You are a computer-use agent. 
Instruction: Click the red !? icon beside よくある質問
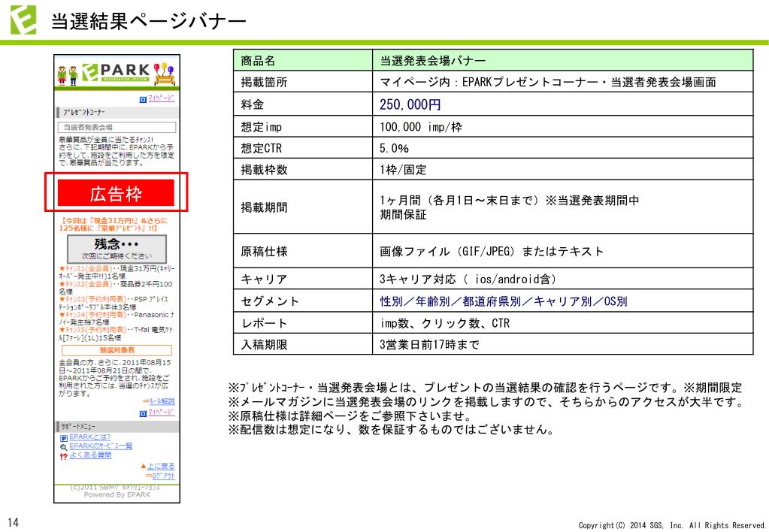click(x=64, y=456)
